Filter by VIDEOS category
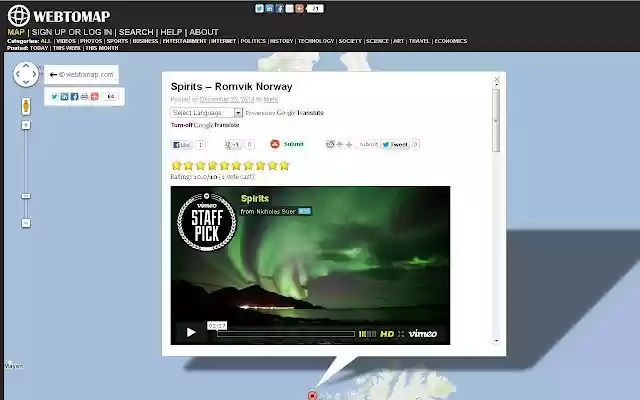The image size is (640, 400). click(66, 41)
